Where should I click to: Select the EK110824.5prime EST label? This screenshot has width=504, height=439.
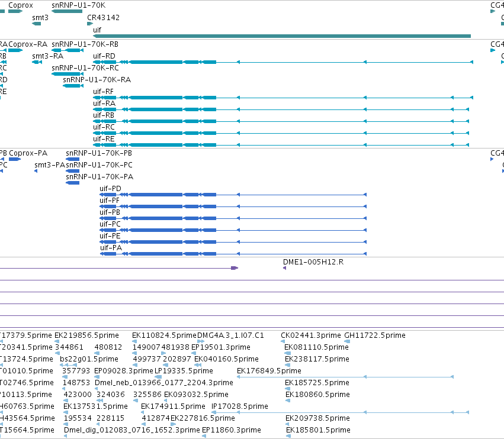[x=164, y=335]
